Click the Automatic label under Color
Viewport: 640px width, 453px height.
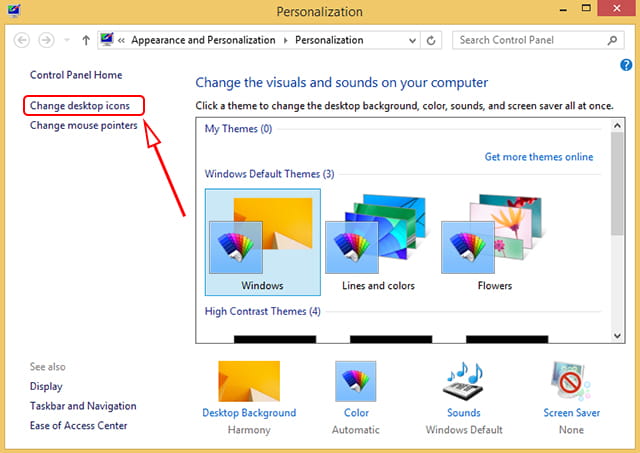[x=356, y=430]
